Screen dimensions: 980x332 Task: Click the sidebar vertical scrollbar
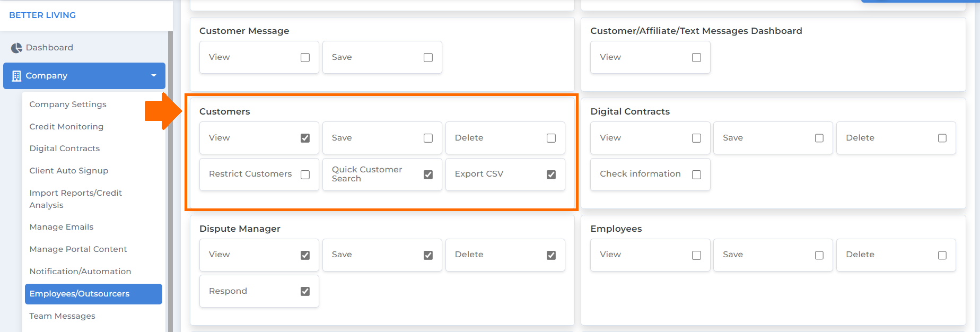pyautogui.click(x=170, y=181)
